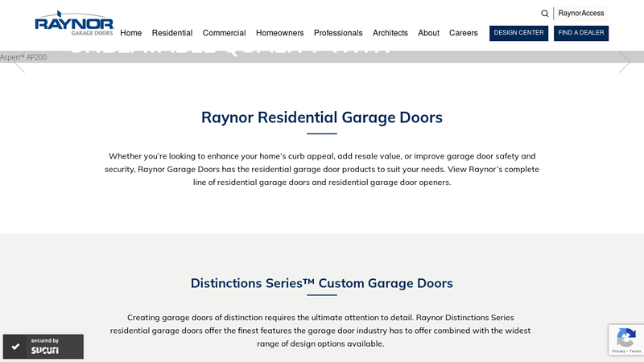This screenshot has width=644, height=362.
Task: Open the RaynorAccess link
Action: (581, 13)
